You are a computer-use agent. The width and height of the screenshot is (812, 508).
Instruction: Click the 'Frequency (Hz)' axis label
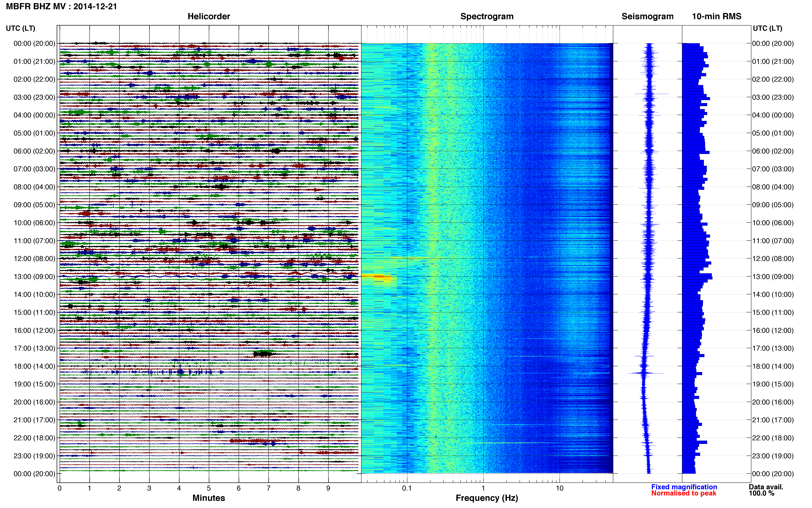[x=487, y=498]
